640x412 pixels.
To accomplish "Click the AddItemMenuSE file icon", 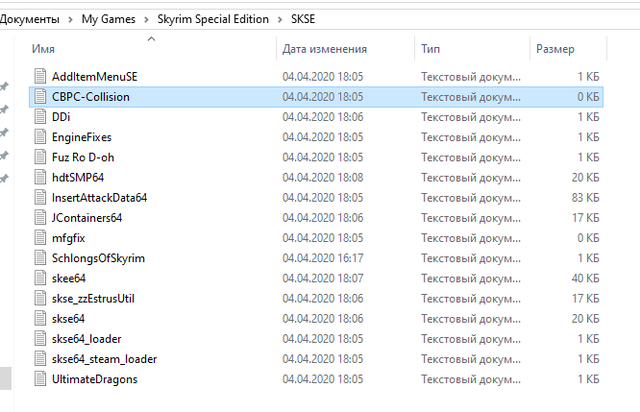I will tap(40, 77).
